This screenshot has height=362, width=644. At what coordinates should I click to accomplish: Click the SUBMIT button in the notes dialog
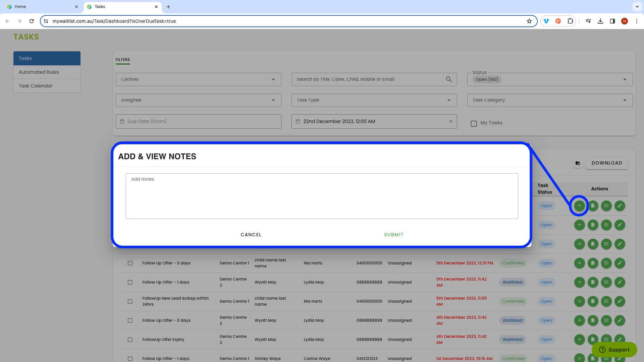pos(394,235)
